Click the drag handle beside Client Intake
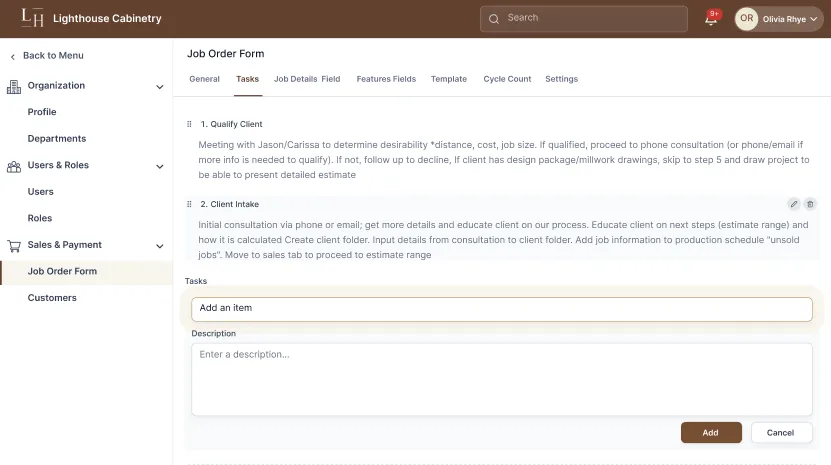 pyautogui.click(x=189, y=204)
